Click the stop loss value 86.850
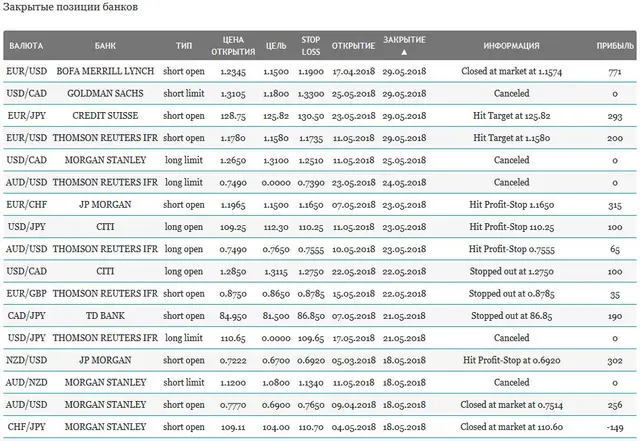This screenshot has width=640, height=441. (311, 316)
